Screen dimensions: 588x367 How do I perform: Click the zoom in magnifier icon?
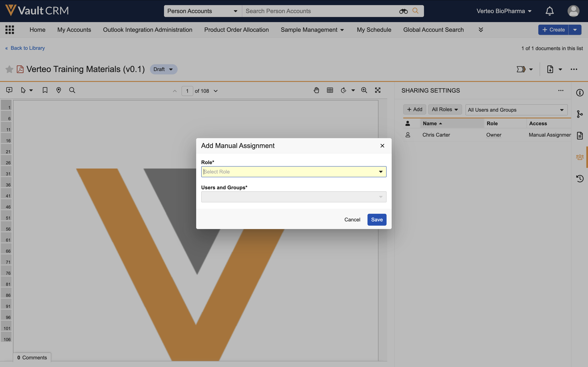pyautogui.click(x=364, y=90)
